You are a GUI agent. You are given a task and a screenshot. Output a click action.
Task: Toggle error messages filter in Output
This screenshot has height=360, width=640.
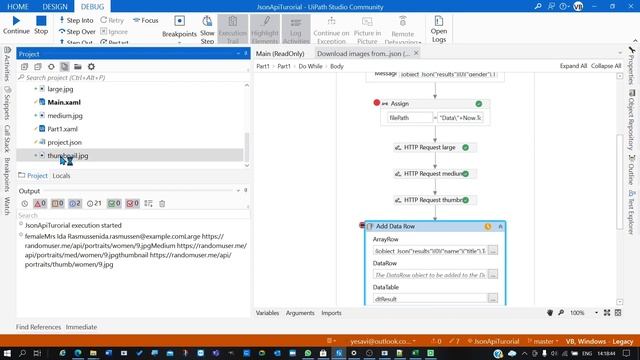click(40, 203)
